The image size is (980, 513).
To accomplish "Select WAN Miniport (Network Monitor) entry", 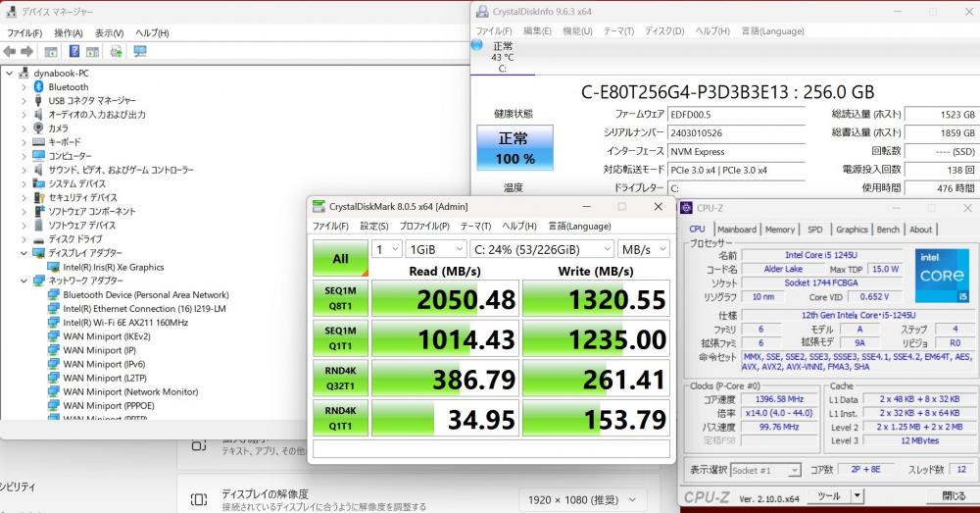I will (130, 391).
